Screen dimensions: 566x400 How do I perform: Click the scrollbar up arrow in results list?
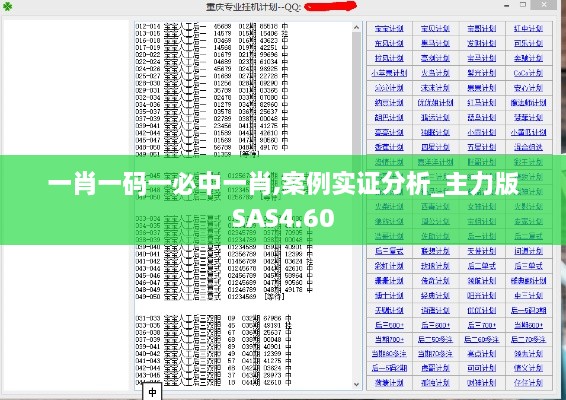click(x=356, y=27)
